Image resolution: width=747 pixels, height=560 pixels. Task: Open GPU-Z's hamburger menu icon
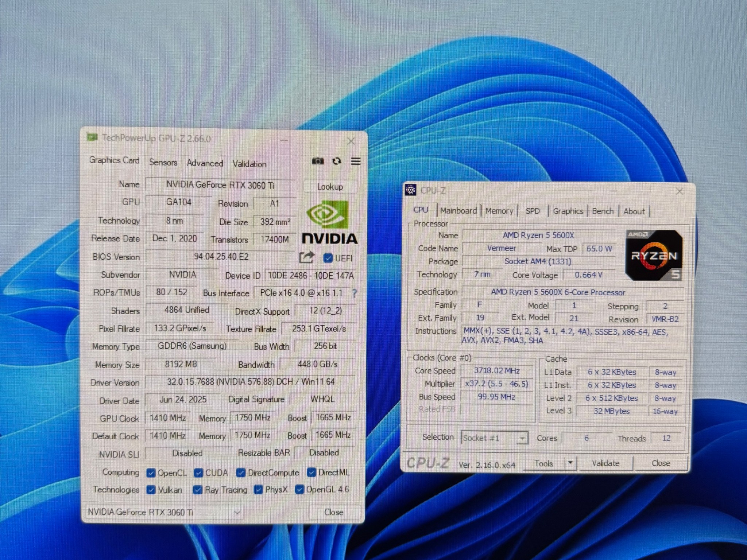(356, 162)
